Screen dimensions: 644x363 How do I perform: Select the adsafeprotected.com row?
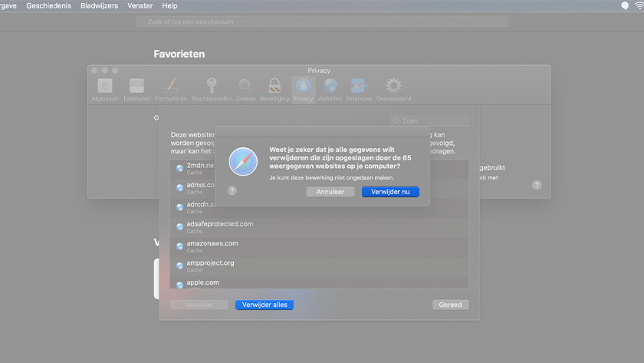[x=319, y=227]
